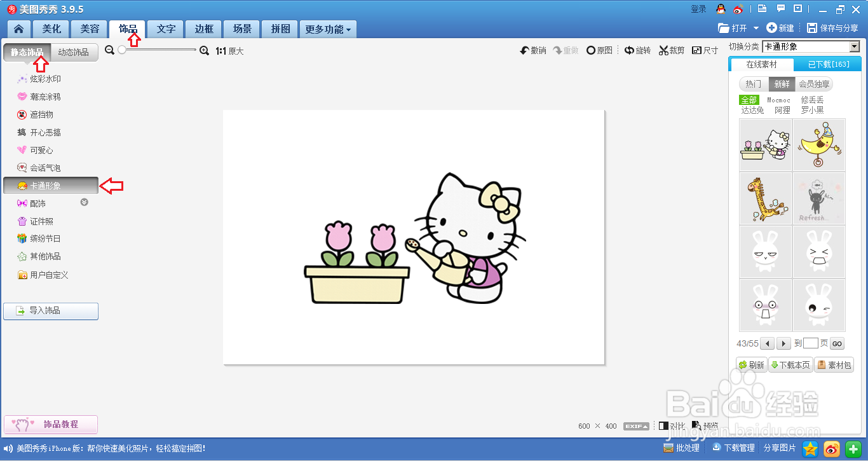Filter materials by 全部
This screenshot has width=868, height=461.
tap(749, 100)
